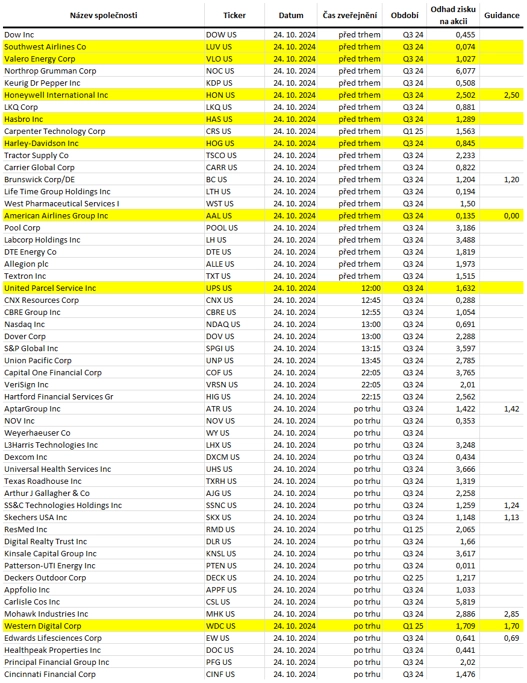Click the Odhad zisku na akcii header

pyautogui.click(x=453, y=15)
